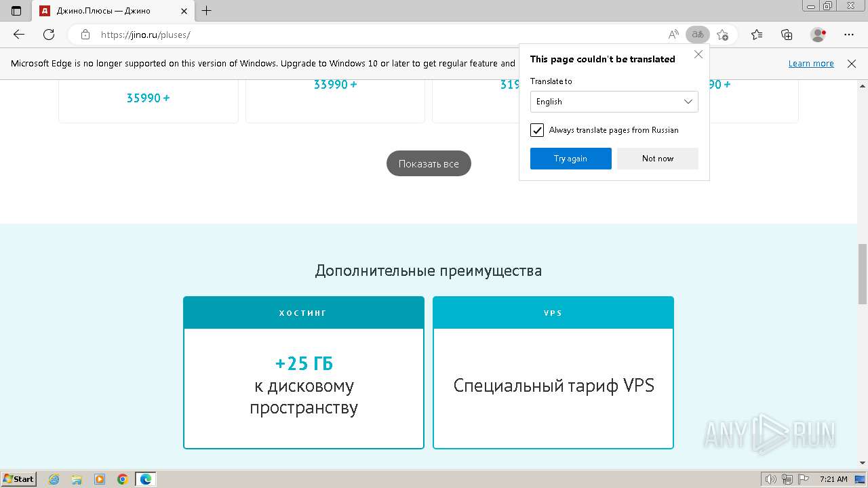
Task: Close the translation popup
Action: [x=698, y=55]
